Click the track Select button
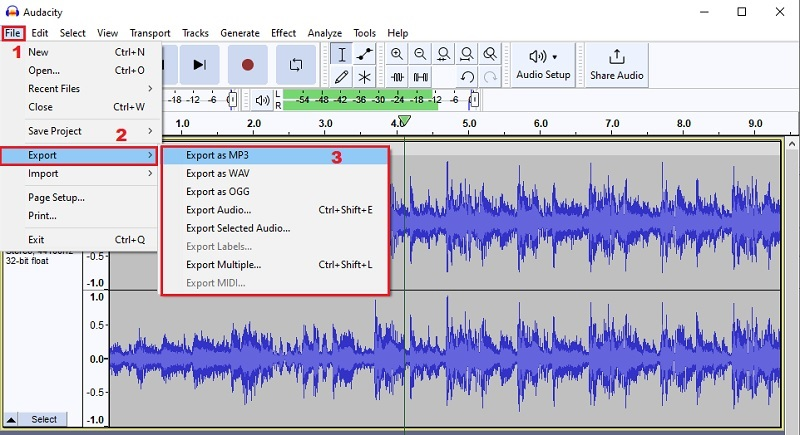Image resolution: width=800 pixels, height=435 pixels. pos(43,419)
